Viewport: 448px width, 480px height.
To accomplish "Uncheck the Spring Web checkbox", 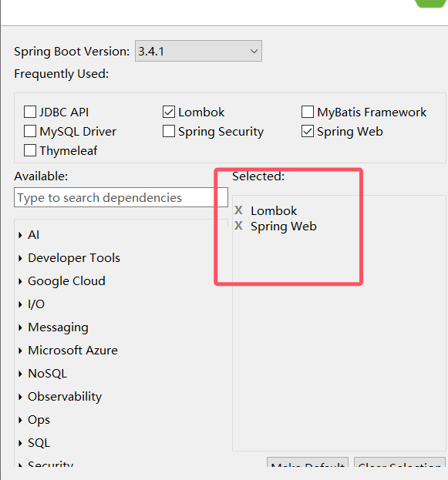I will [308, 131].
